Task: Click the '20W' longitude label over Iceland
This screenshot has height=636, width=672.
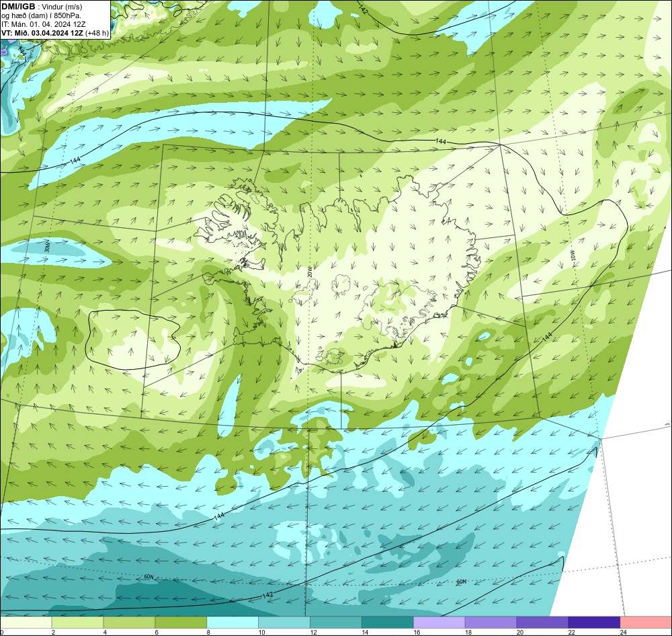Action: [309, 272]
